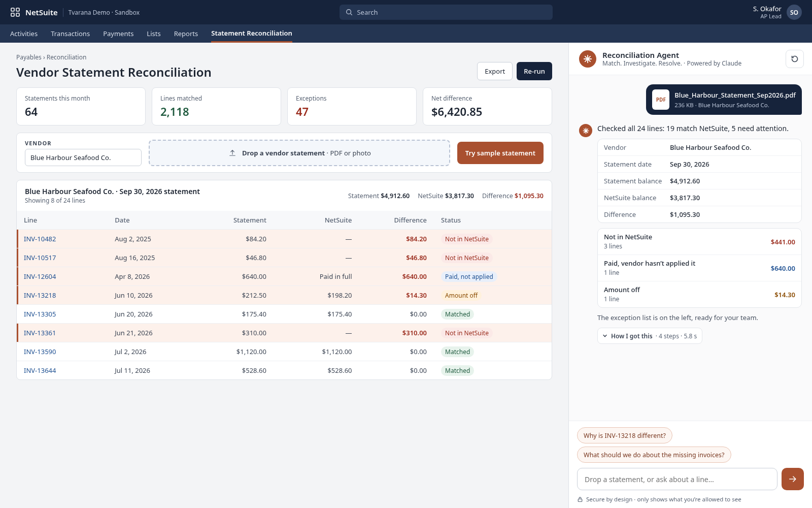812x508 pixels.
Task: Open invoice INV-10482 link
Action: pyautogui.click(x=40, y=239)
